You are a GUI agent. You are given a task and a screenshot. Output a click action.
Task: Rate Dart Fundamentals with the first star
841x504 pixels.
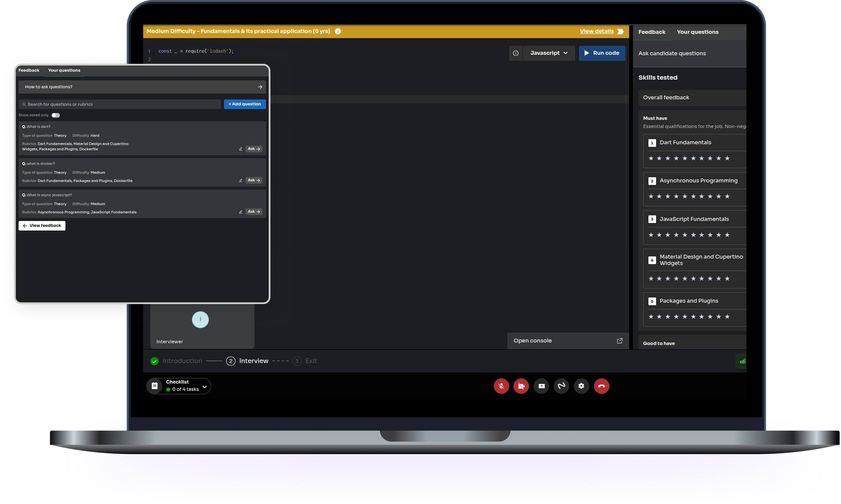point(650,158)
